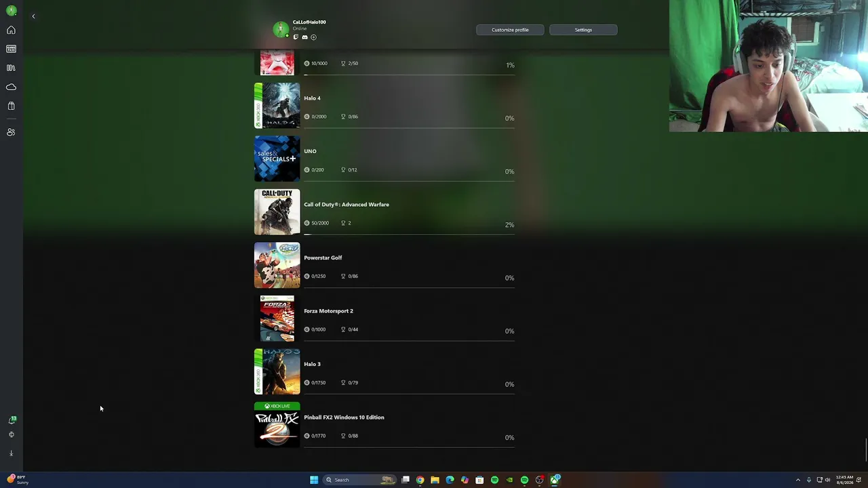This screenshot has width=868, height=488.
Task: Open the Powerstar Golf title
Action: [x=323, y=258]
